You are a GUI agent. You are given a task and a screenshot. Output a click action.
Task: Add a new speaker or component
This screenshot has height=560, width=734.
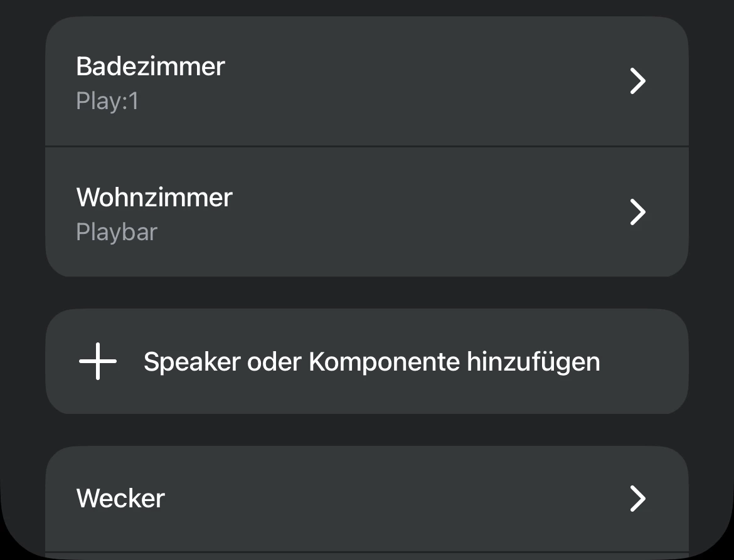coord(367,362)
